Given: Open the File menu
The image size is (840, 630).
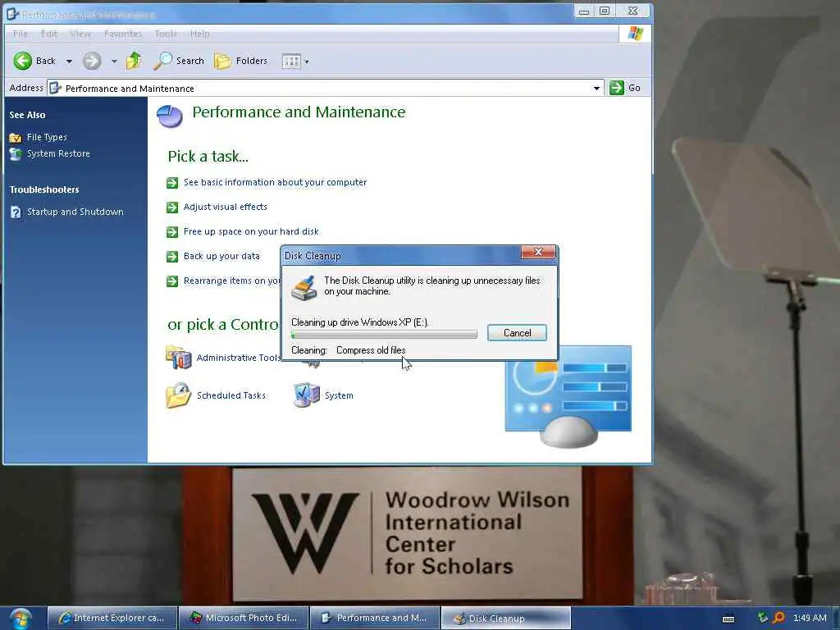Looking at the screenshot, I should (x=21, y=34).
